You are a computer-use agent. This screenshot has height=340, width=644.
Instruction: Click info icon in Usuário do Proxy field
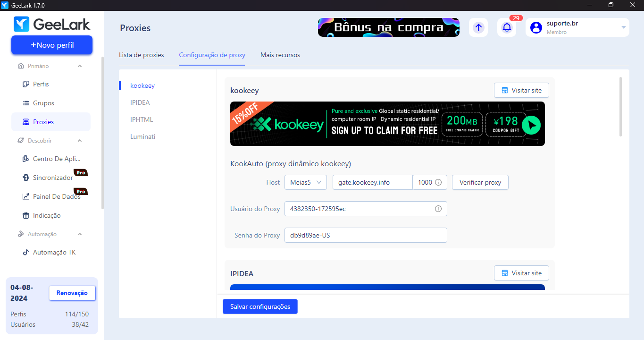click(x=438, y=209)
